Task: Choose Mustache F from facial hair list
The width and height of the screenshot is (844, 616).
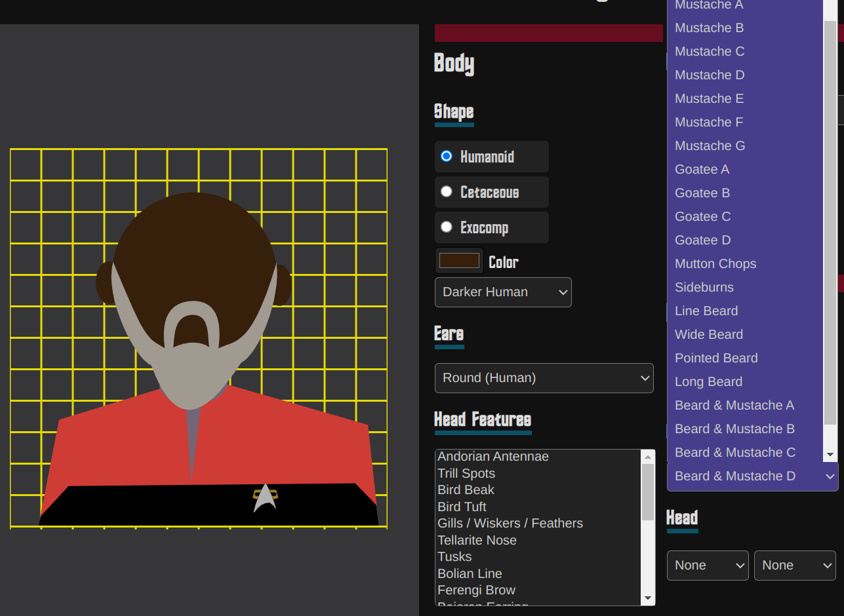Action: coord(745,122)
